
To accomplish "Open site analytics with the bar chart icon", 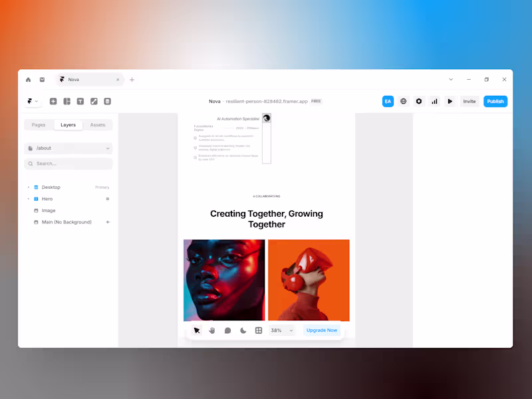I will pyautogui.click(x=434, y=101).
